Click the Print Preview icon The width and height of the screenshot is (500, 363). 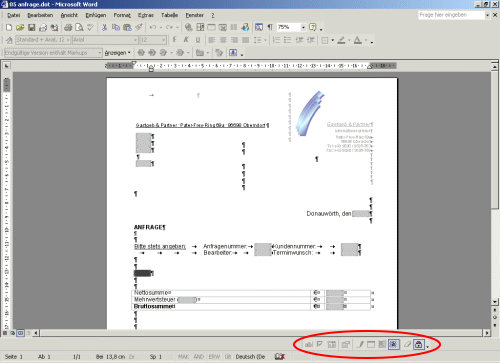point(79,27)
